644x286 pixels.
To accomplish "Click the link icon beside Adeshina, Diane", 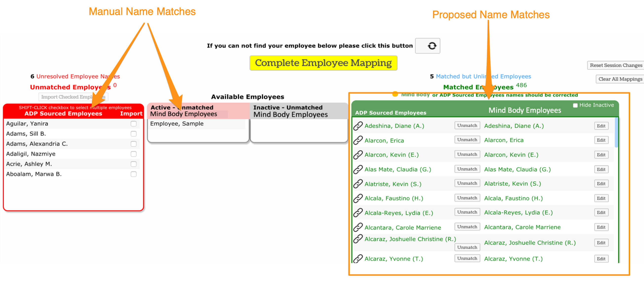I will pos(358,126).
